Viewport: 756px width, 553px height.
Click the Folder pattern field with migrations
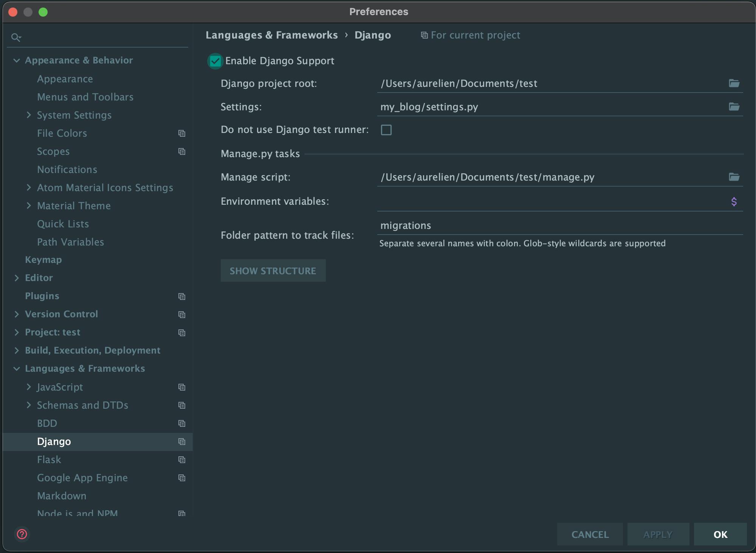(x=560, y=226)
